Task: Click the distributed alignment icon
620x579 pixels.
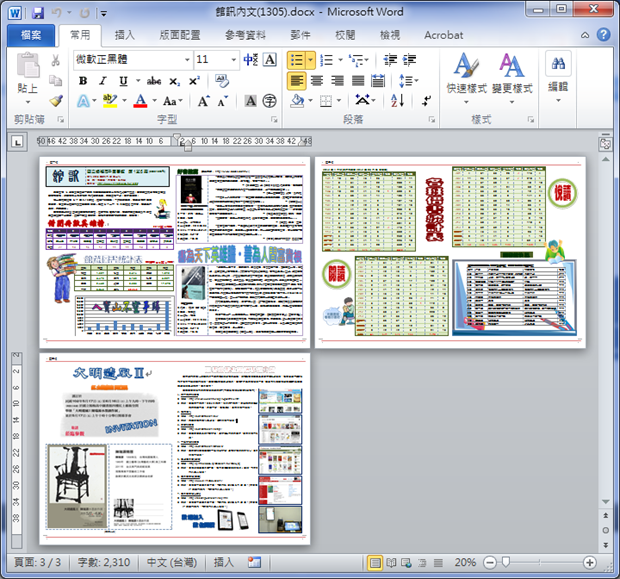Action: (x=378, y=81)
